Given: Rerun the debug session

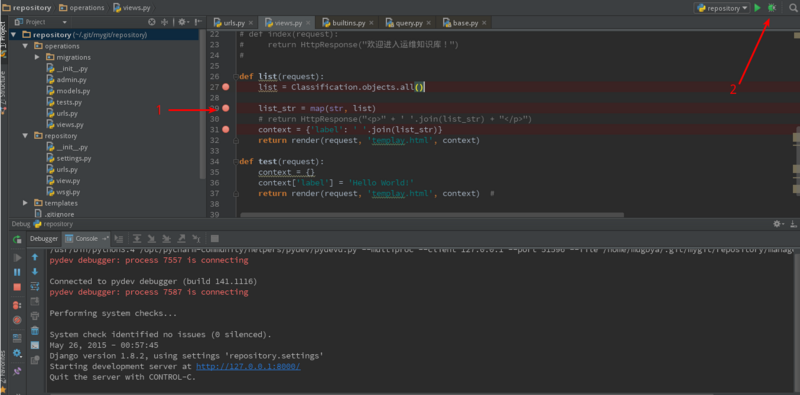Looking at the screenshot, I should 17,239.
